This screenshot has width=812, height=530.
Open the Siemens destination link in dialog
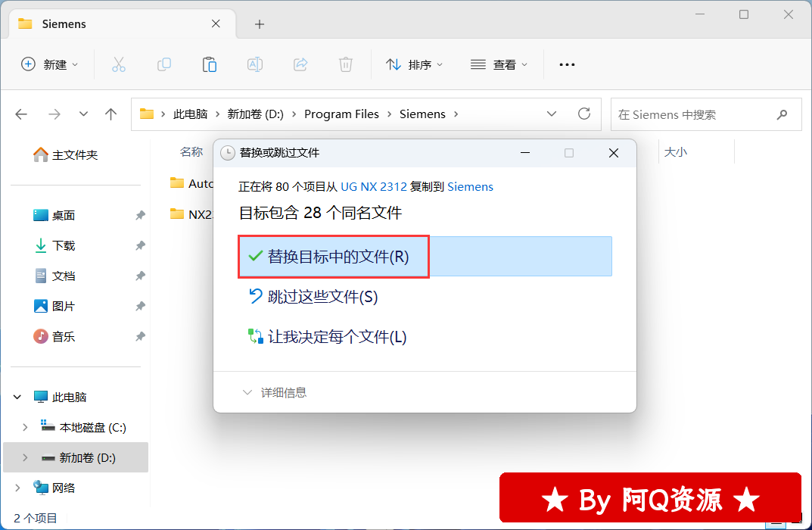pyautogui.click(x=470, y=186)
